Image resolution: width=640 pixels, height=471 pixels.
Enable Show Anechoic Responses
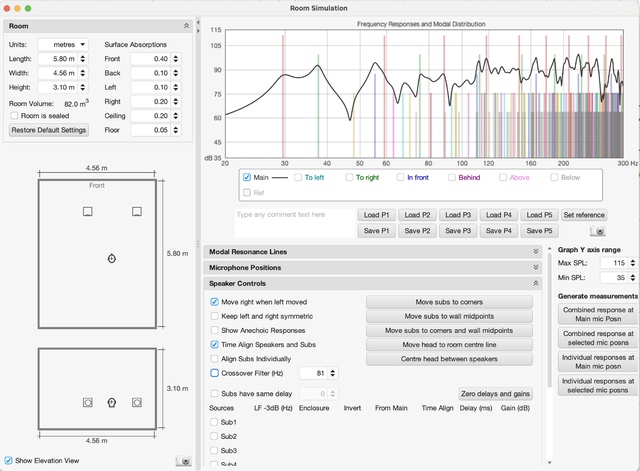pyautogui.click(x=214, y=331)
